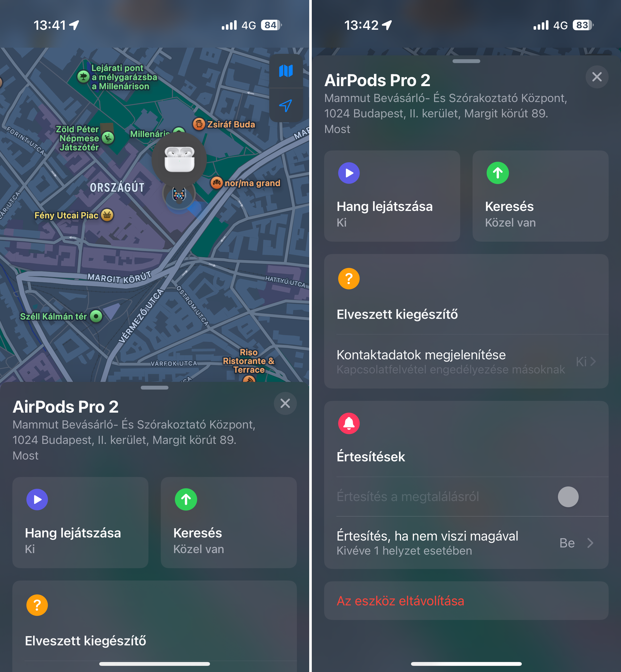Expand the Kontaktadatok megjelenítése option
The height and width of the screenshot is (672, 621).
(x=466, y=361)
